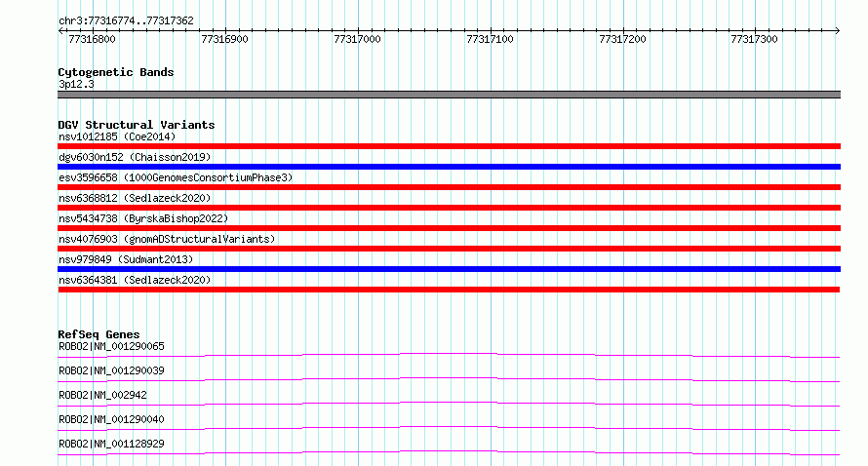Click the chr3:77316774..77317362 region label
Screen dimensions: 868x466
click(x=126, y=21)
